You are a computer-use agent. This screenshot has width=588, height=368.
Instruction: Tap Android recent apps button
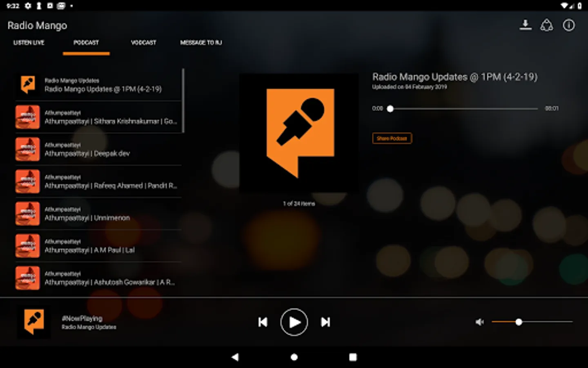pyautogui.click(x=353, y=357)
